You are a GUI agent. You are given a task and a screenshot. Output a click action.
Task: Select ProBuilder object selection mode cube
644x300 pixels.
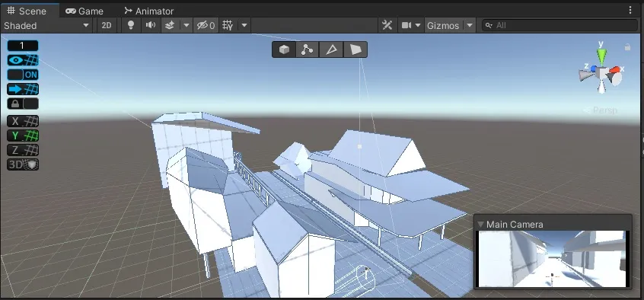tap(284, 49)
